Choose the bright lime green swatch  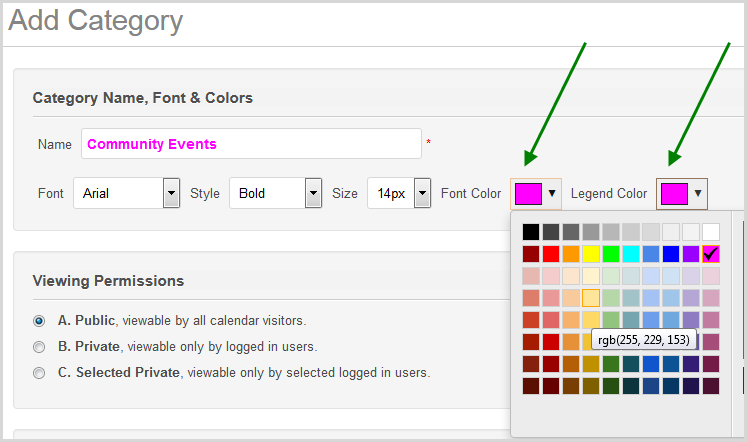point(611,254)
